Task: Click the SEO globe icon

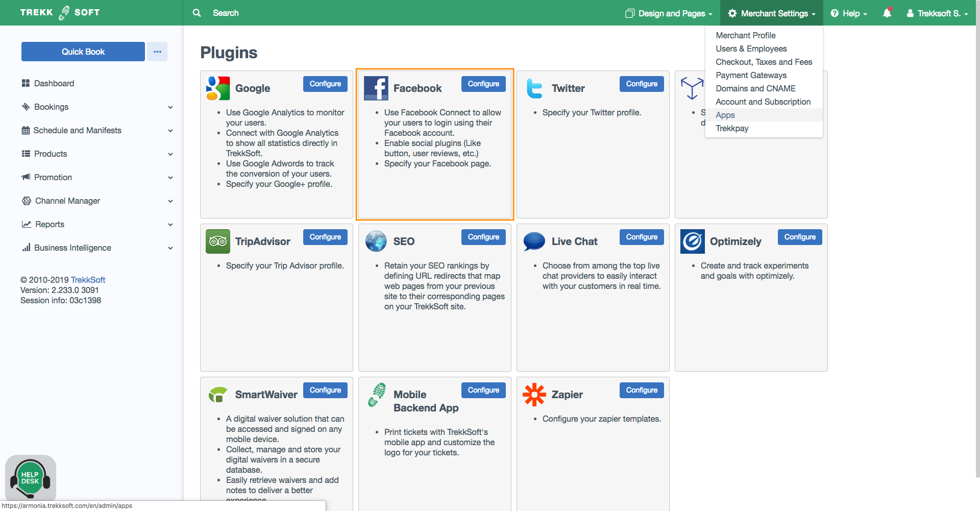Action: pos(376,241)
